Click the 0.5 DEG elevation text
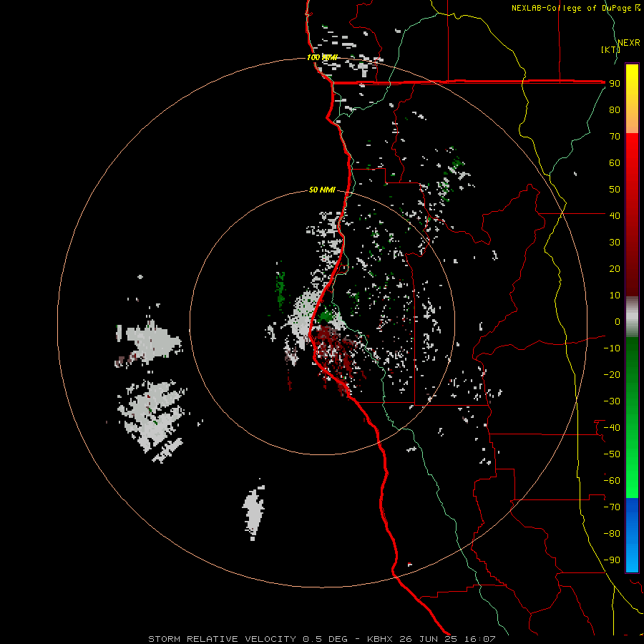The height and width of the screenshot is (644, 644). tap(326, 639)
